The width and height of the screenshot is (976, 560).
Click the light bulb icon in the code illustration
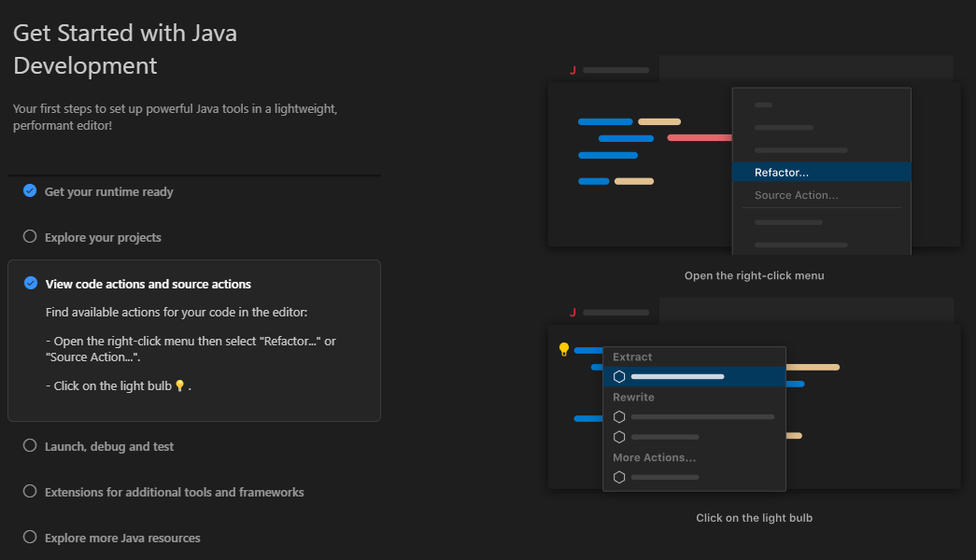pos(563,349)
